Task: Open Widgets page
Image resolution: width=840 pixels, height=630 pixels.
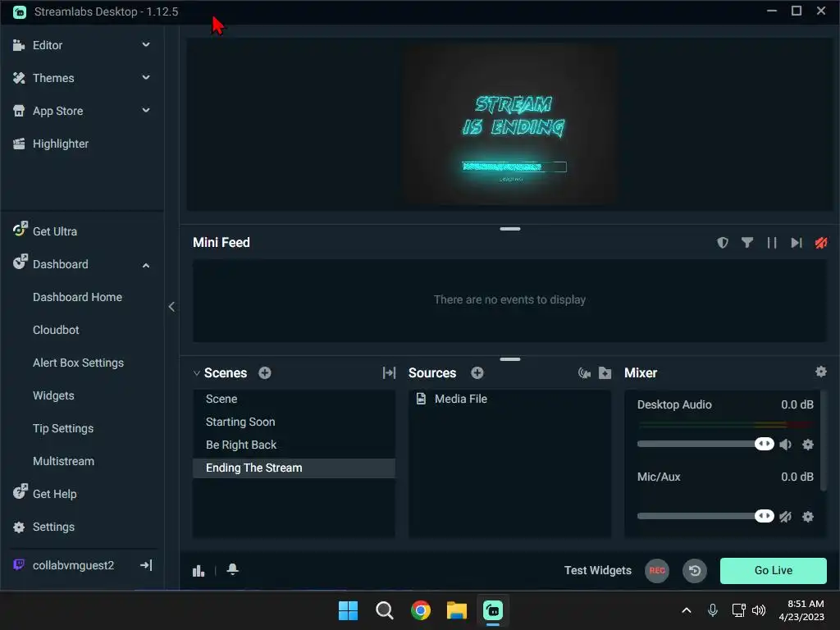Action: point(53,395)
